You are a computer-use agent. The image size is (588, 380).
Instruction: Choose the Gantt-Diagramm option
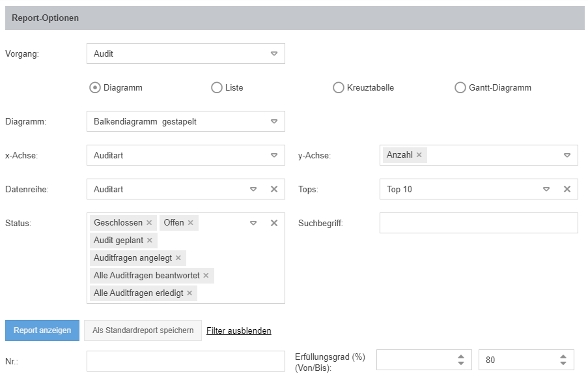[460, 87]
